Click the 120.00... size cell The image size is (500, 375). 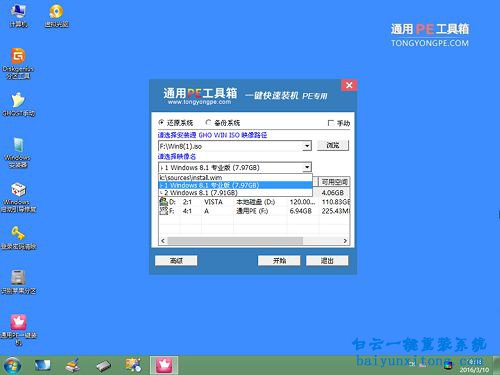[x=302, y=202]
